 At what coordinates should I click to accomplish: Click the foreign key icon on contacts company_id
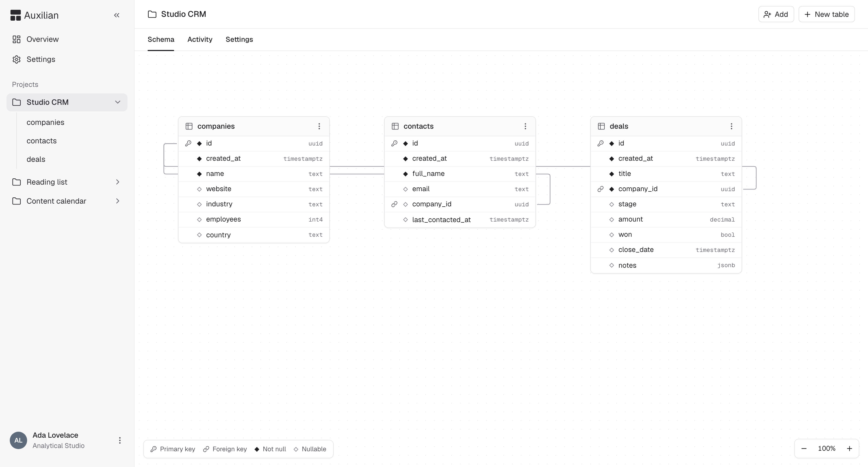(x=395, y=204)
